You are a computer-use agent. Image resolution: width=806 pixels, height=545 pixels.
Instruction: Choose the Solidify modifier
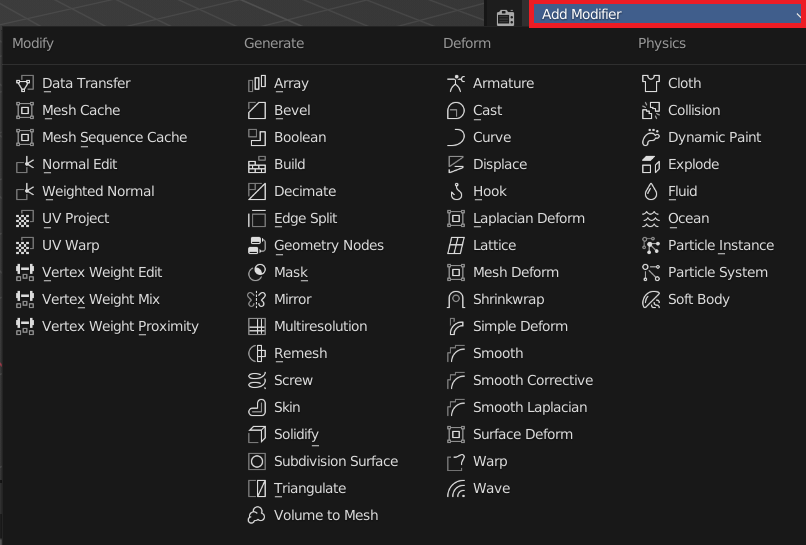coord(296,435)
